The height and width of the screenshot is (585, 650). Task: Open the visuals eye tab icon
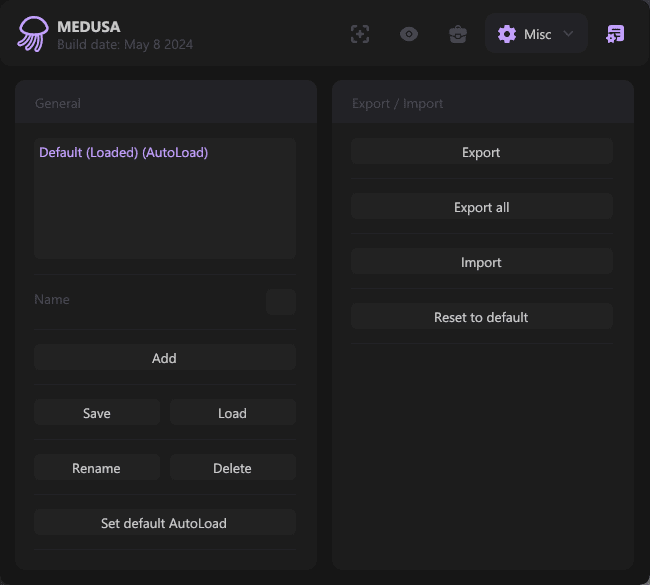(x=409, y=34)
